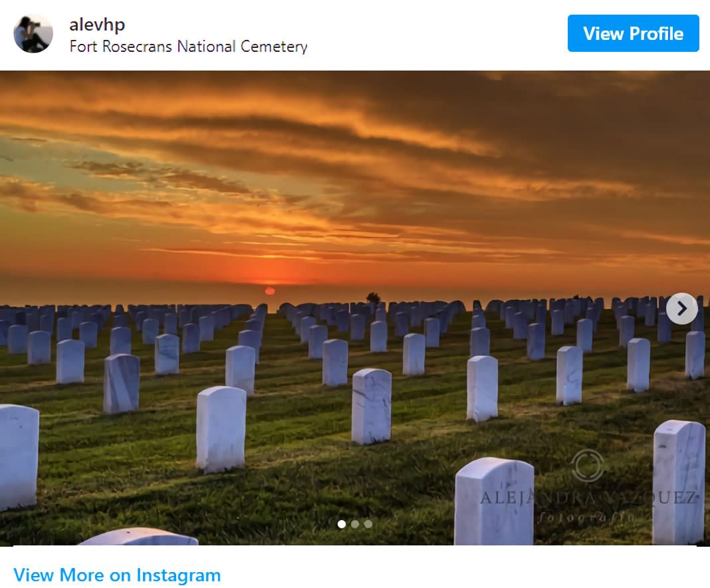Click the View Profile button

(633, 33)
